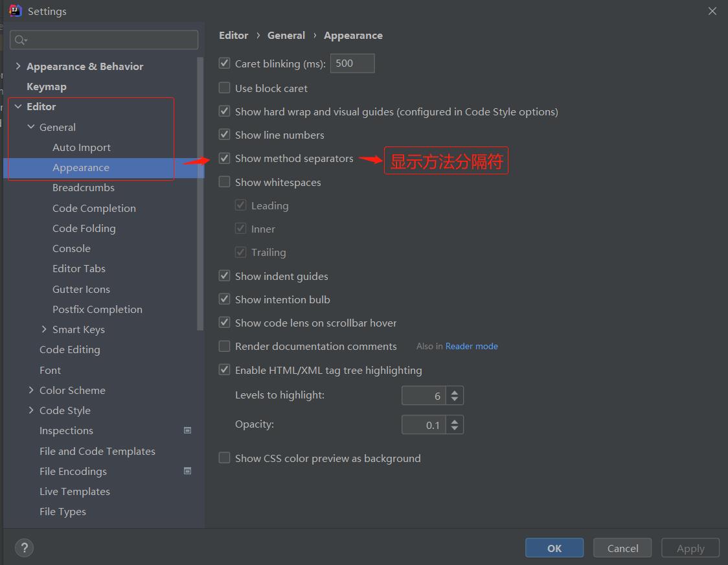
Task: Select Gutter Icons settings
Action: pos(81,289)
